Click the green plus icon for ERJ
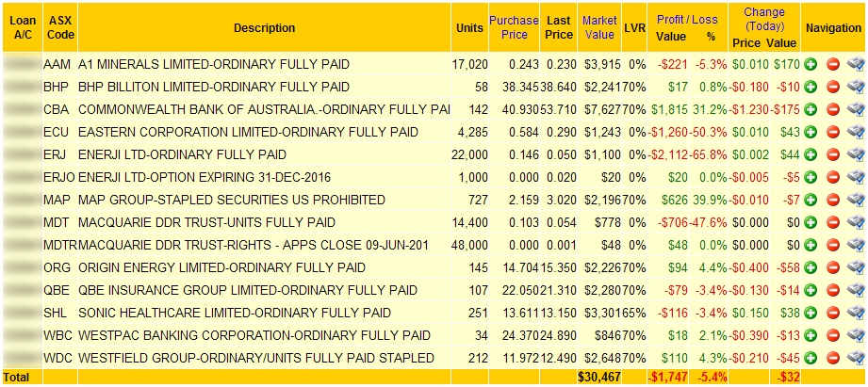Screen dimensions: 868x387 pyautogui.click(x=811, y=154)
